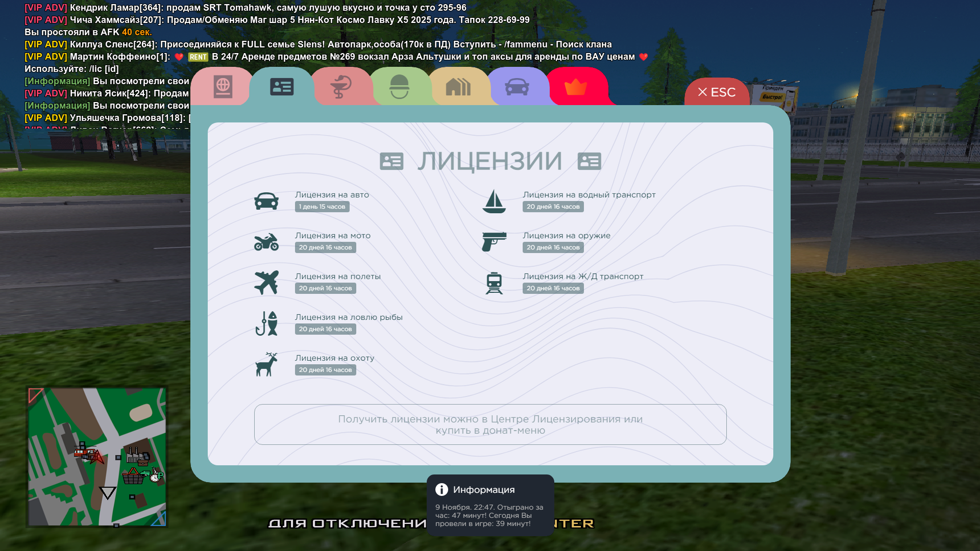Image resolution: width=980 pixels, height=551 pixels.
Task: Click the licensing center info box
Action: [x=490, y=424]
